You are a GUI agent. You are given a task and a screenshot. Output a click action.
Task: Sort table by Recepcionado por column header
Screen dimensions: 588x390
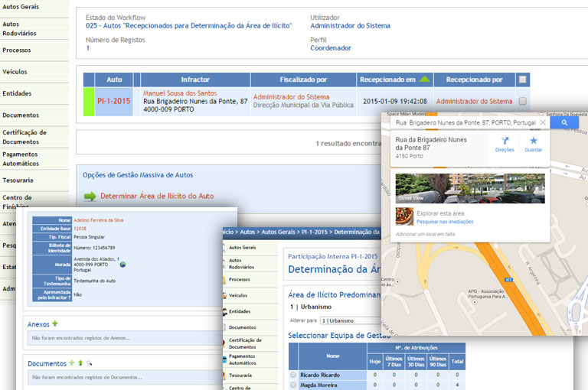click(474, 80)
